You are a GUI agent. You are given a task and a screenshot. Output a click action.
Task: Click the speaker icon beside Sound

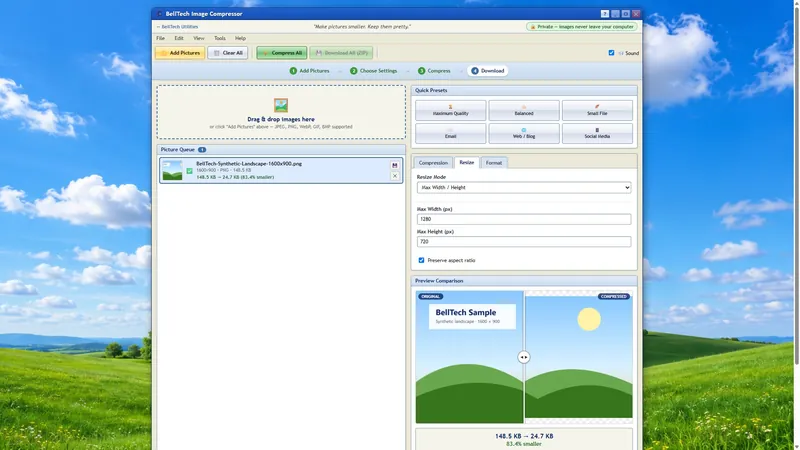pyautogui.click(x=621, y=53)
